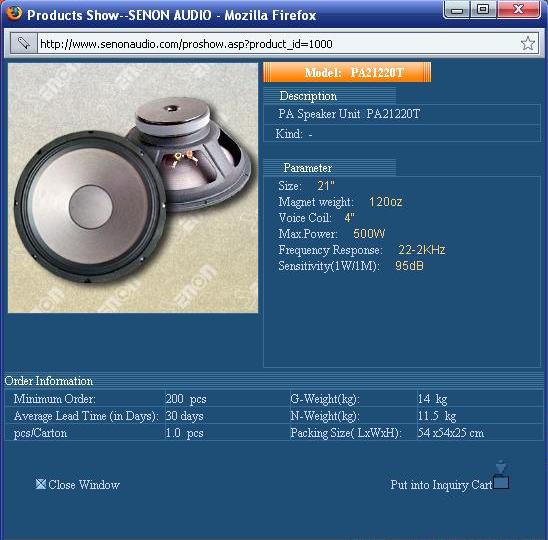
Task: Click the site identity icon in address bar
Action: click(x=23, y=44)
